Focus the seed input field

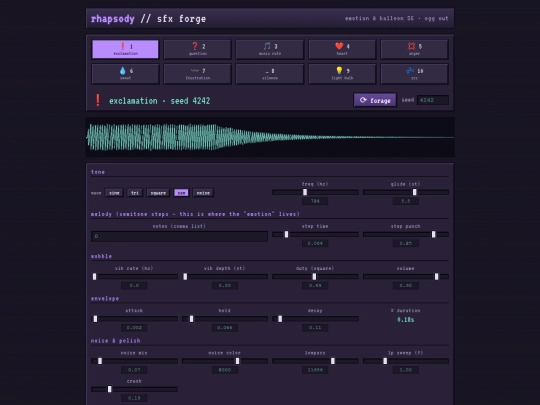pos(433,100)
